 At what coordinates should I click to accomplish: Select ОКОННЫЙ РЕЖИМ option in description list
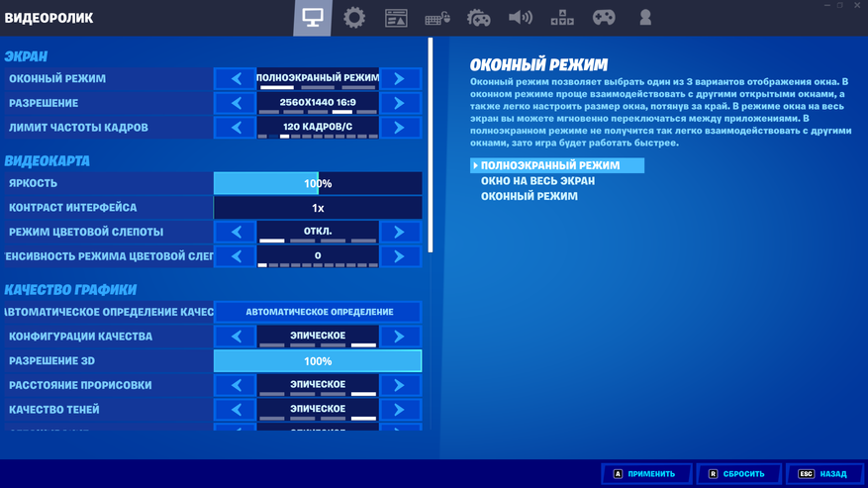530,196
